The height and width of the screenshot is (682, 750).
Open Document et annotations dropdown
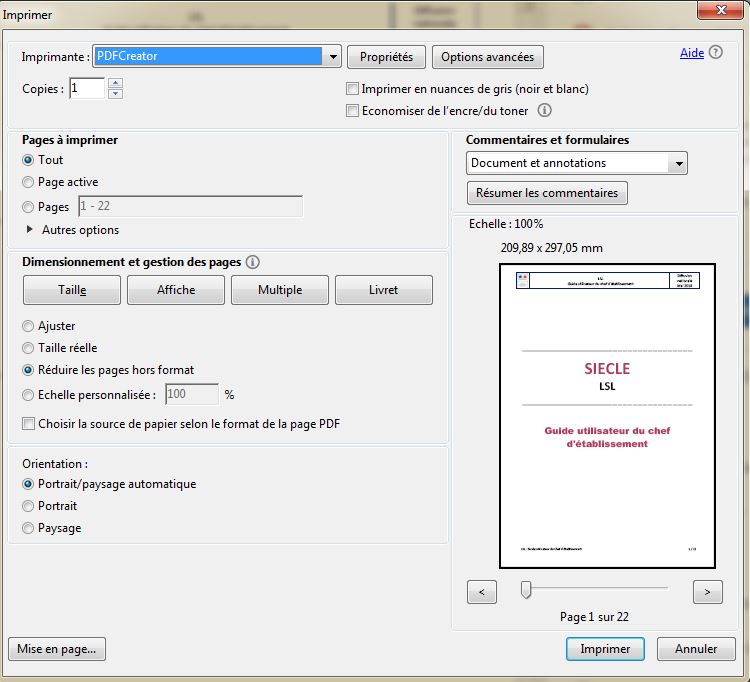coord(679,163)
